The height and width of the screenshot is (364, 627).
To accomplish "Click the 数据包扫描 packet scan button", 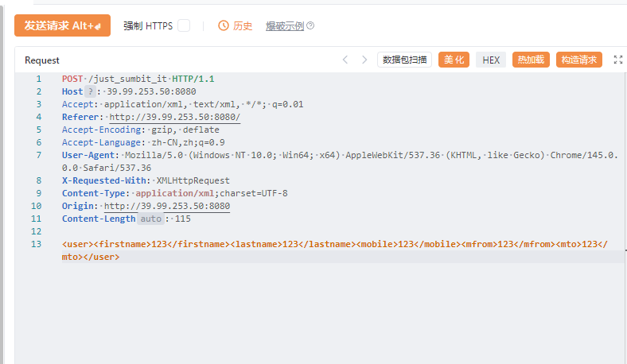I will coord(404,60).
